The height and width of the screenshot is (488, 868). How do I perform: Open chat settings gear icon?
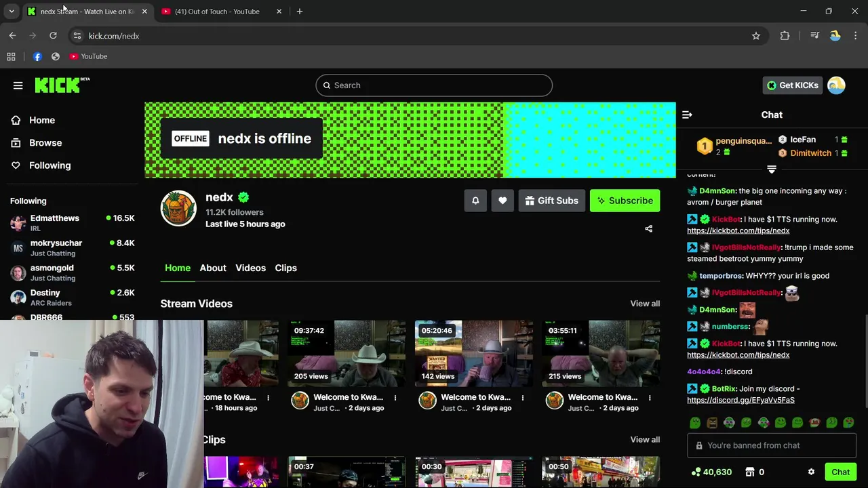coord(811,472)
